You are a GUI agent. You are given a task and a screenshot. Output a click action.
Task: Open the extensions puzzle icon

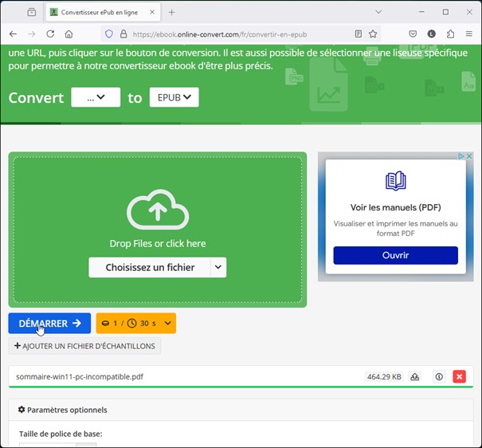point(451,34)
